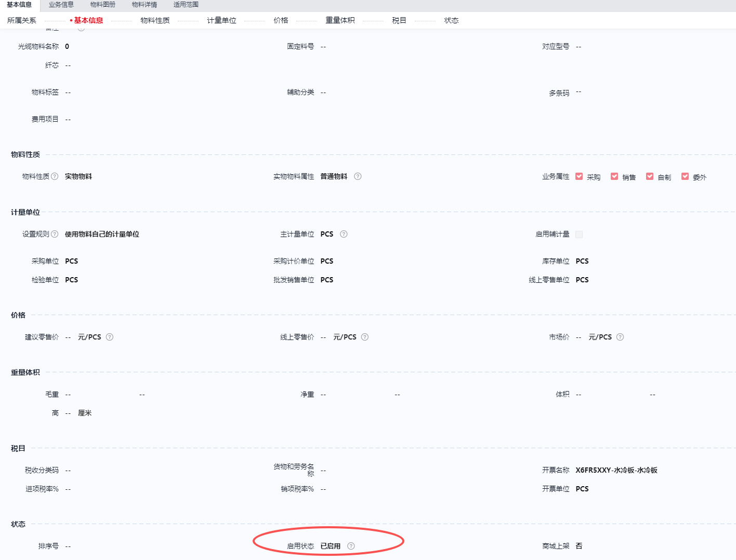Click help icon beside 已启用 status
The image size is (736, 560).
(351, 546)
